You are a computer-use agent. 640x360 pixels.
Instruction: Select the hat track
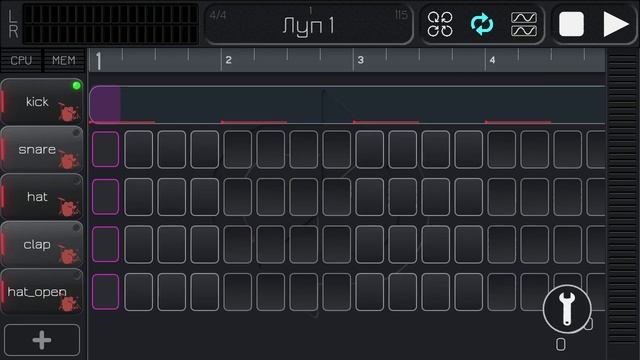click(42, 197)
